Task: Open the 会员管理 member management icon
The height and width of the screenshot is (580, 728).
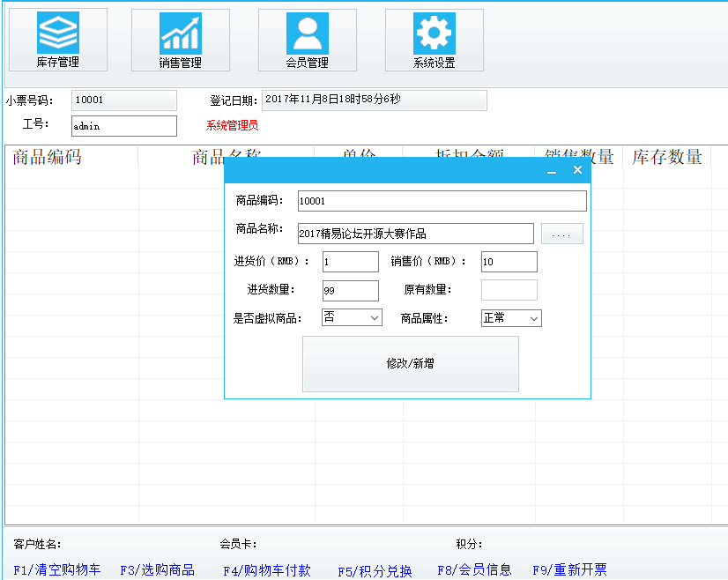Action: tap(306, 39)
